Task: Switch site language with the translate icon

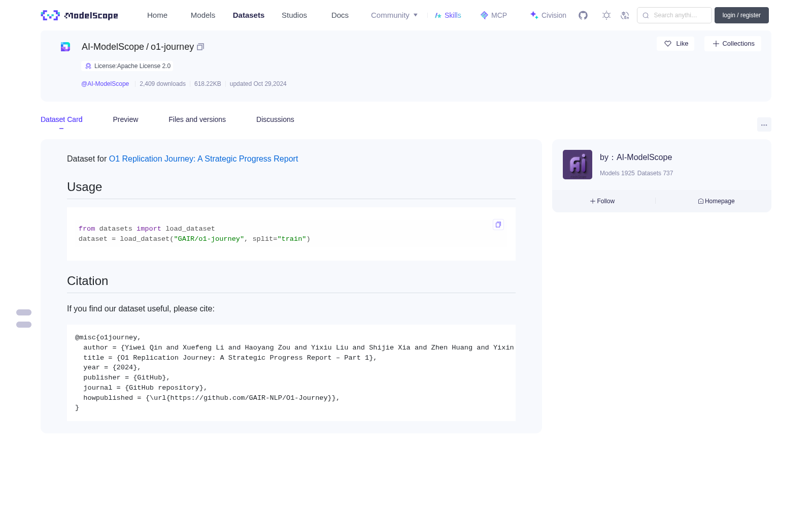Action: [x=625, y=15]
